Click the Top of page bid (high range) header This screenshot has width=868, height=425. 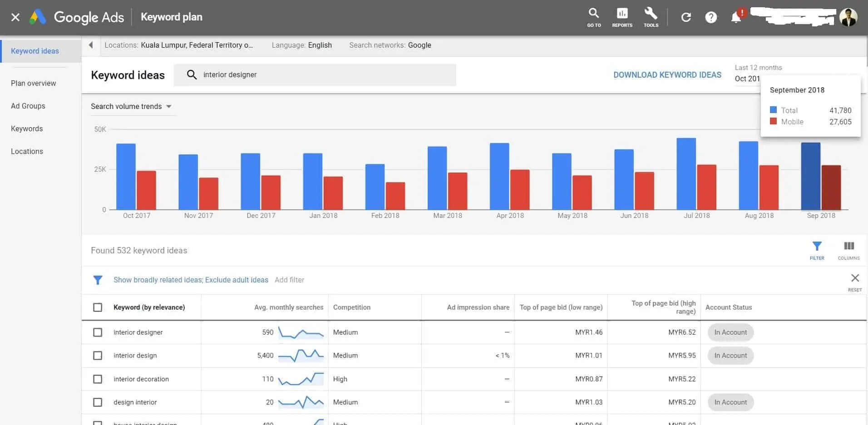pos(663,307)
